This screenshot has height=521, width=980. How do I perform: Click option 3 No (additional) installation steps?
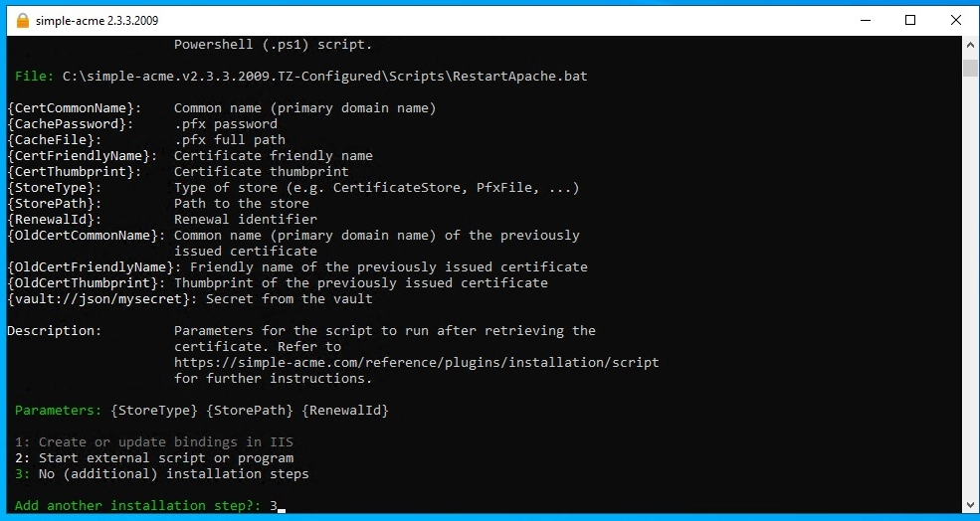pos(162,474)
